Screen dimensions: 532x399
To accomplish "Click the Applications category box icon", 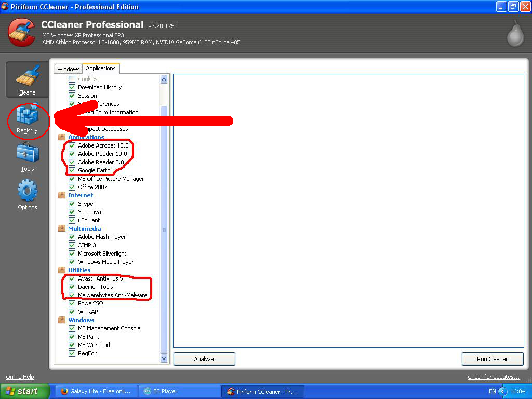I will point(62,137).
